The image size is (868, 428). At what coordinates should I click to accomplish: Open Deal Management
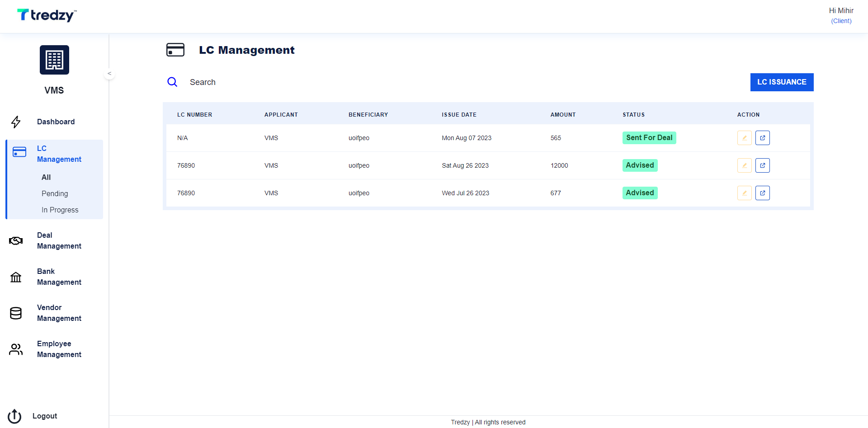[59, 241]
